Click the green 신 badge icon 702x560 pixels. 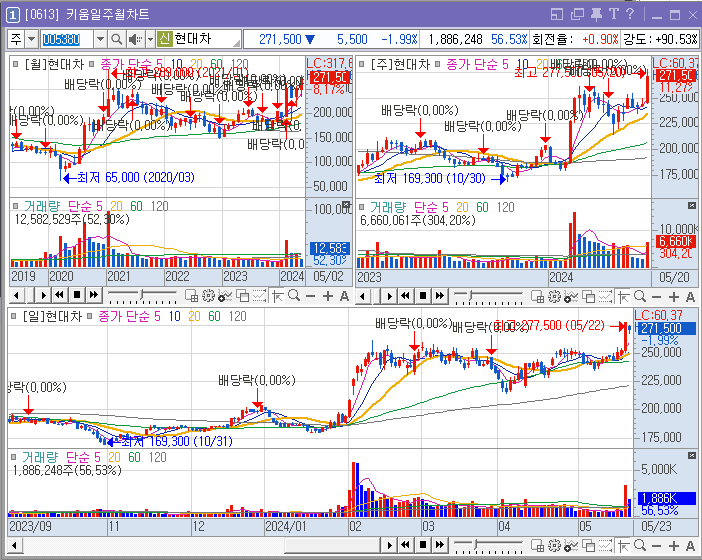[x=165, y=39]
